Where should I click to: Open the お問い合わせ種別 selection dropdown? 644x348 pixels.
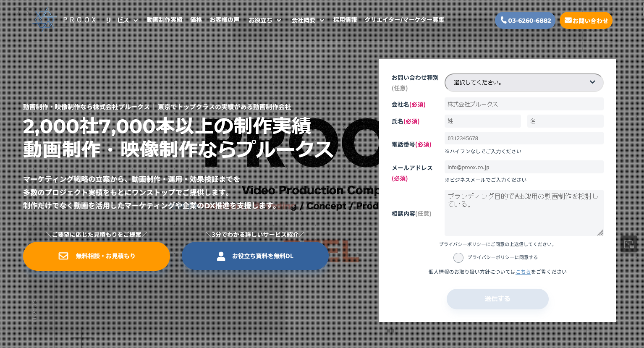tap(524, 82)
